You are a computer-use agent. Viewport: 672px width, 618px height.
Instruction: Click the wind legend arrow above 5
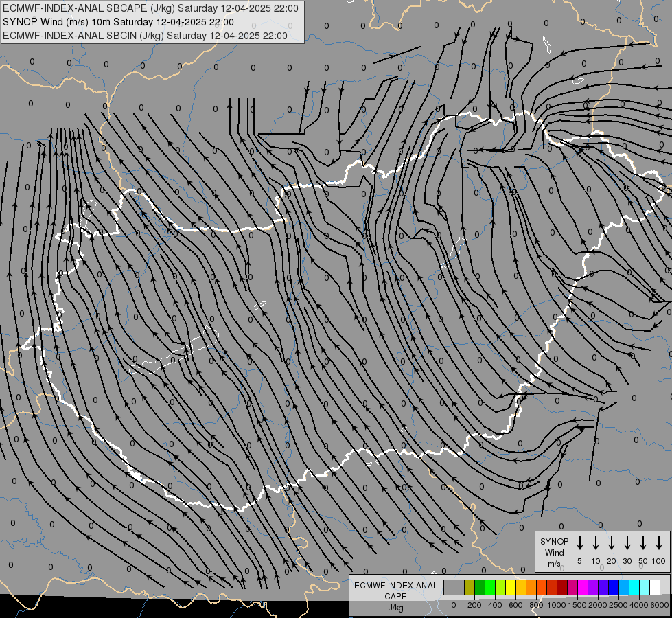[x=580, y=543]
